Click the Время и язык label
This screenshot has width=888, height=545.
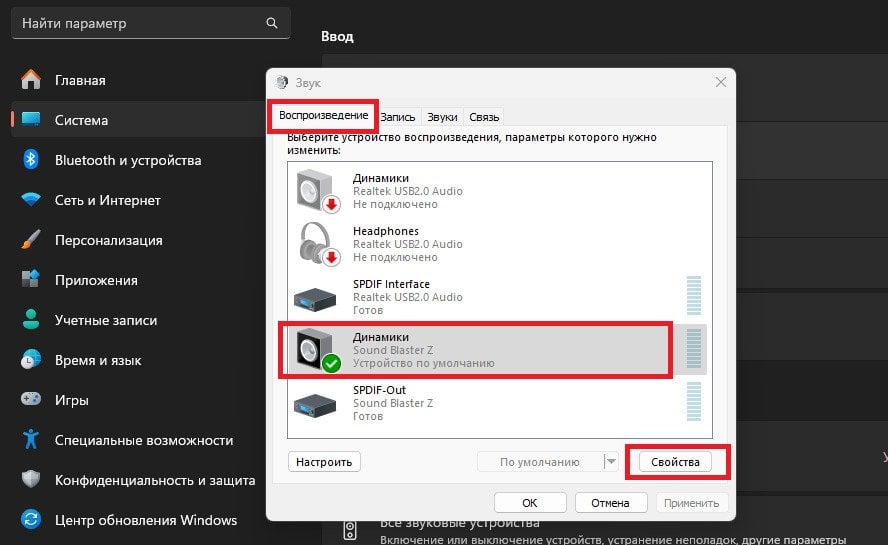pyautogui.click(x=98, y=360)
